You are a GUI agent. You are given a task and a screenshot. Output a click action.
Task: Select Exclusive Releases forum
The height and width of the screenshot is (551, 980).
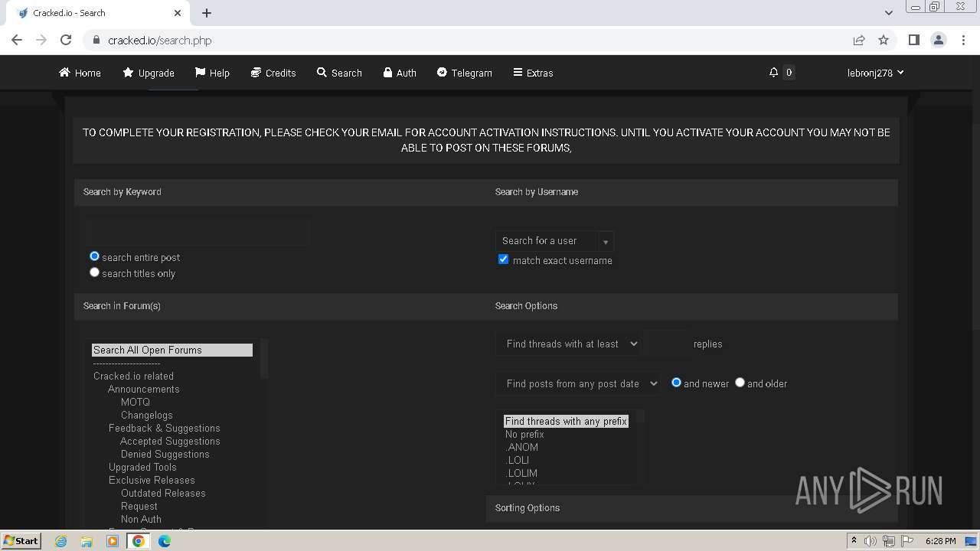pos(152,480)
